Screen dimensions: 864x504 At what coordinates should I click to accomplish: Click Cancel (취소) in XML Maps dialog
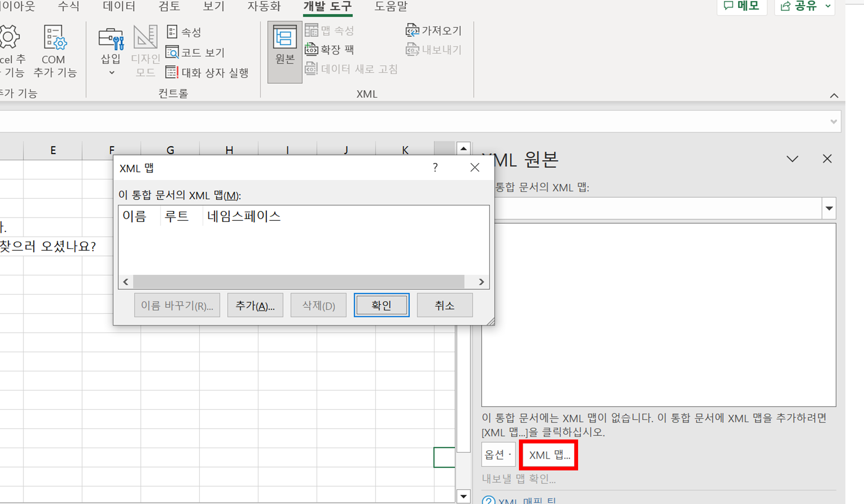(x=445, y=306)
